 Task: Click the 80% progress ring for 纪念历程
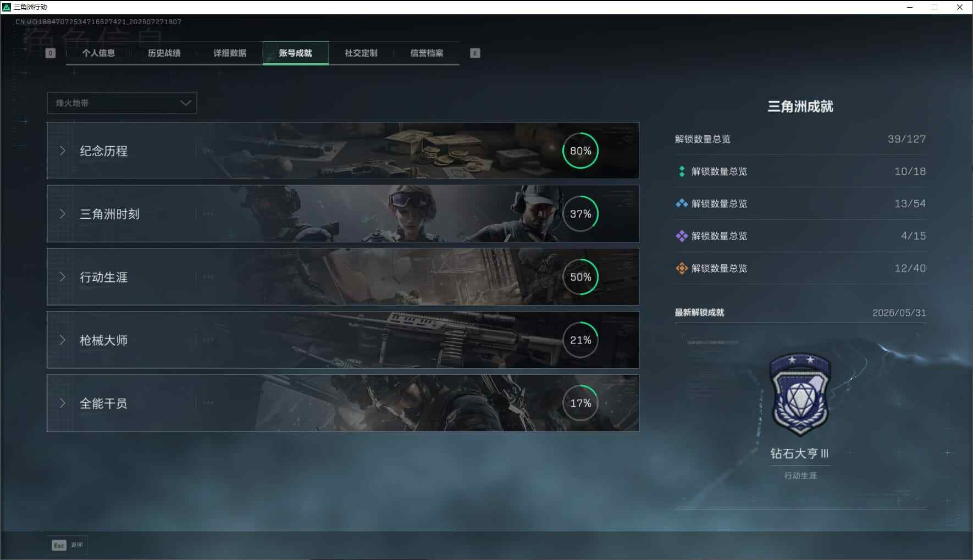pos(581,151)
